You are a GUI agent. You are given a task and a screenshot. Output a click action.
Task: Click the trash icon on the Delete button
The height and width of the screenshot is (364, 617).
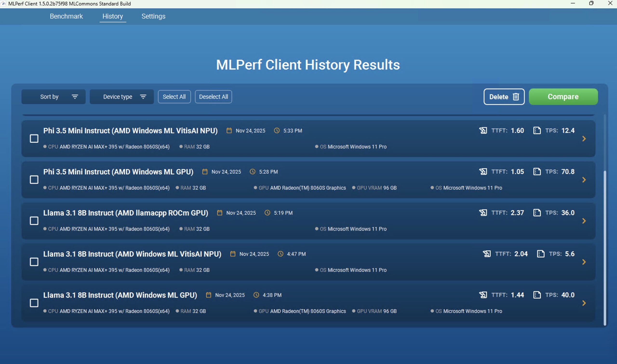(516, 97)
